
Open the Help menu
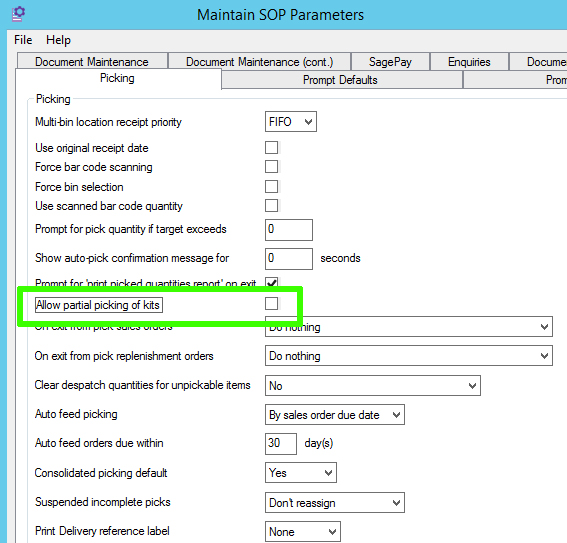click(58, 40)
